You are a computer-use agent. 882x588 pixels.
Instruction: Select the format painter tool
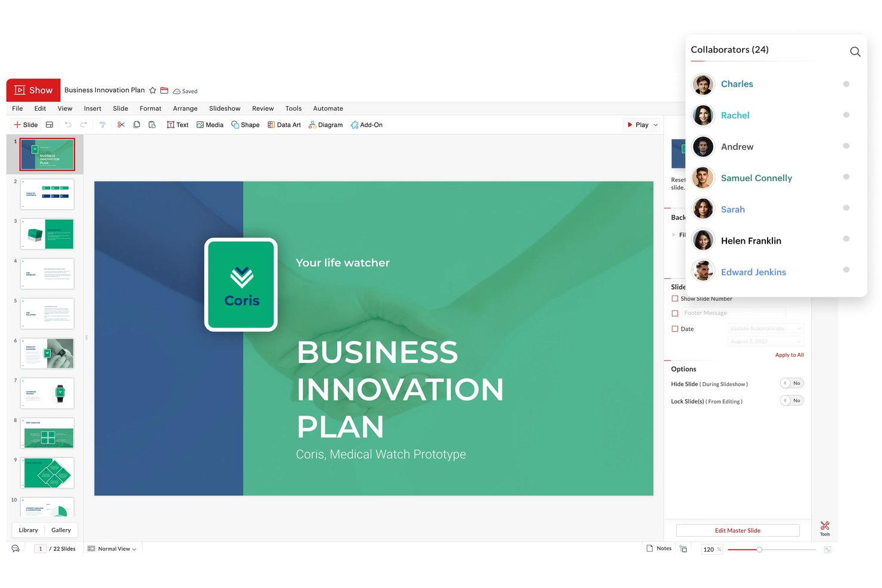tap(103, 125)
